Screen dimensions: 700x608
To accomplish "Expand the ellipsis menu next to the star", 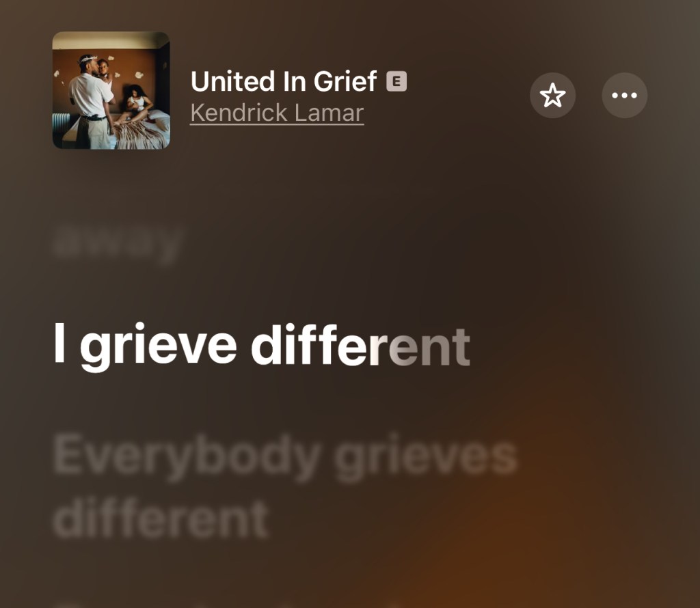I will pyautogui.click(x=625, y=96).
